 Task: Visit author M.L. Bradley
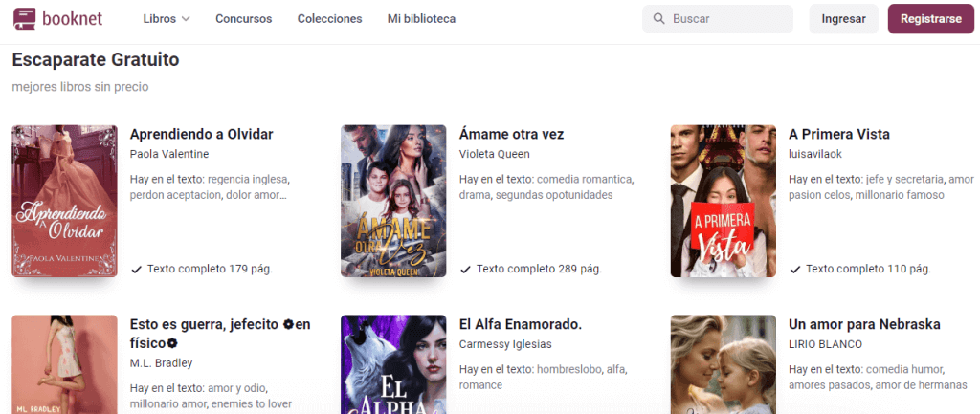pos(161,362)
